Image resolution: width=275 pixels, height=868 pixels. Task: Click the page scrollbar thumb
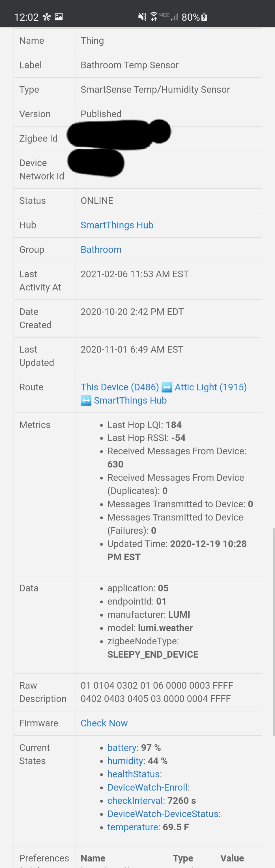tap(273, 632)
